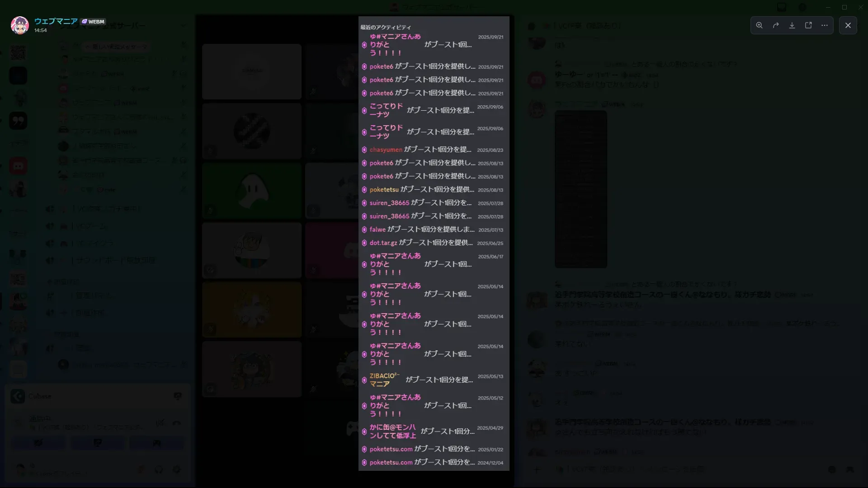Screen dimensions: 868x488
Task: Toggle the camera button in the voice panel
Action: [38, 443]
